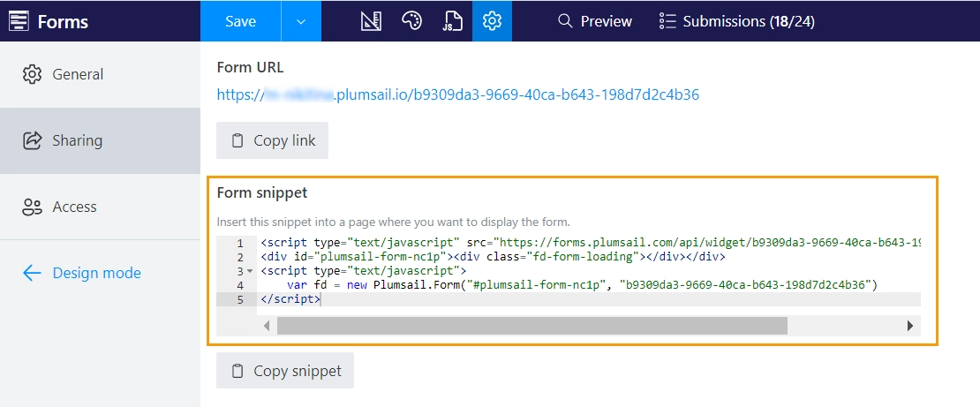Click the Access people icon
Screen dimensions: 980x407
(x=32, y=207)
